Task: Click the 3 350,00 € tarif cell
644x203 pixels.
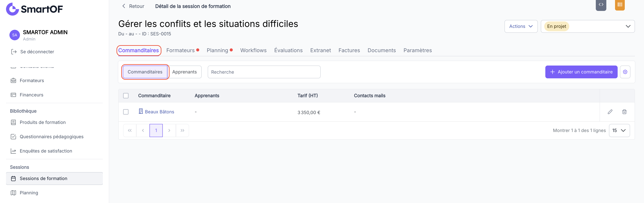Action: [309, 112]
